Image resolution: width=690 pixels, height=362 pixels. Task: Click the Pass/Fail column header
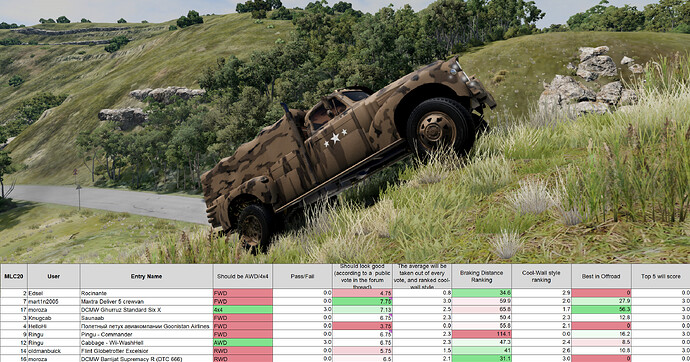[302, 276]
